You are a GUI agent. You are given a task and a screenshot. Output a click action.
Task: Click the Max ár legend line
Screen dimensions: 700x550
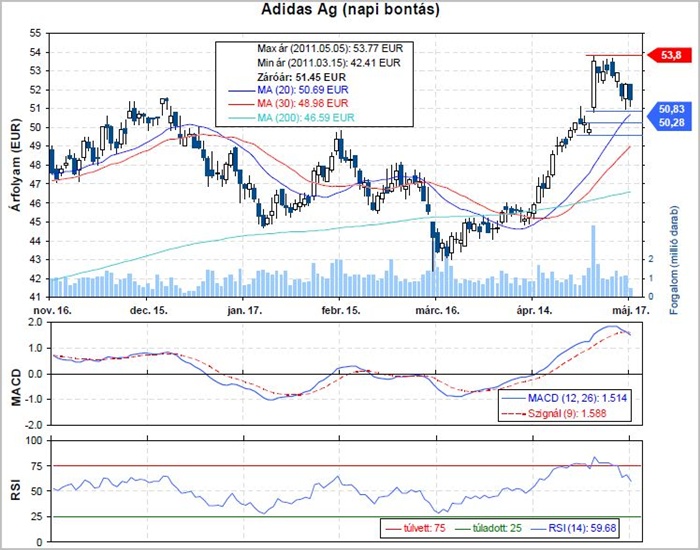330,48
